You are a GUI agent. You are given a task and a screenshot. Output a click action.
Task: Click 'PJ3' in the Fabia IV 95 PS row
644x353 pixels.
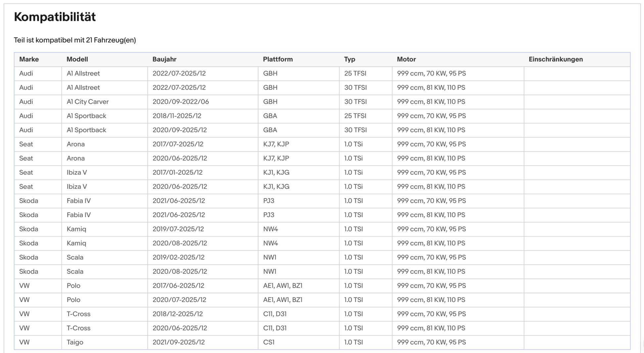coord(269,201)
